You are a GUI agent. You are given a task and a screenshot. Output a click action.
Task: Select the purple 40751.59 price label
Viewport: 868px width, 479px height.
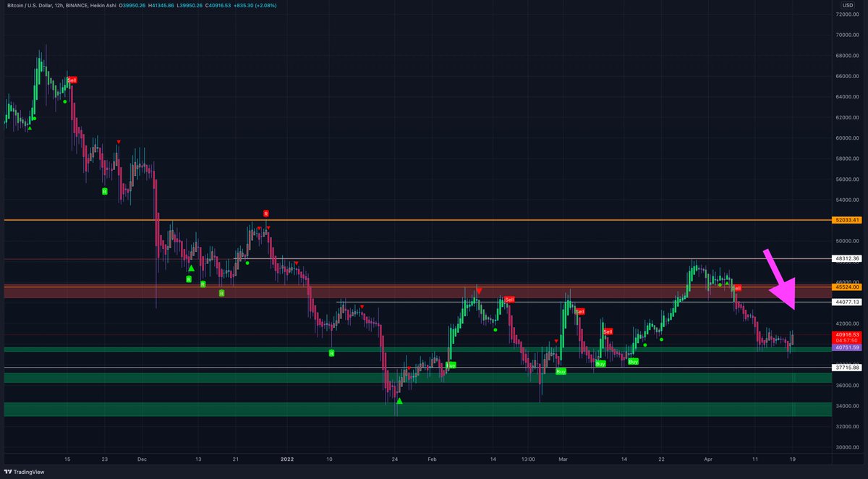[x=846, y=347]
